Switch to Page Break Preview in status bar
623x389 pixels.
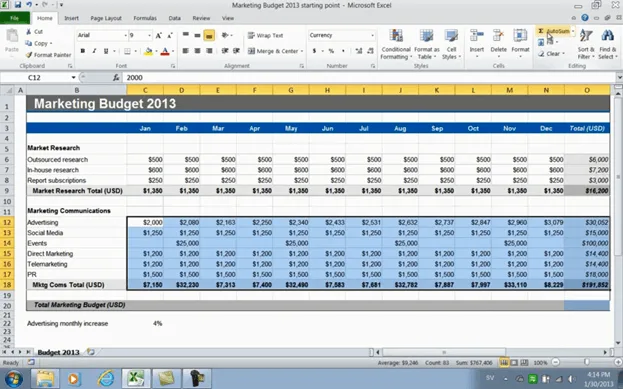[x=524, y=362]
